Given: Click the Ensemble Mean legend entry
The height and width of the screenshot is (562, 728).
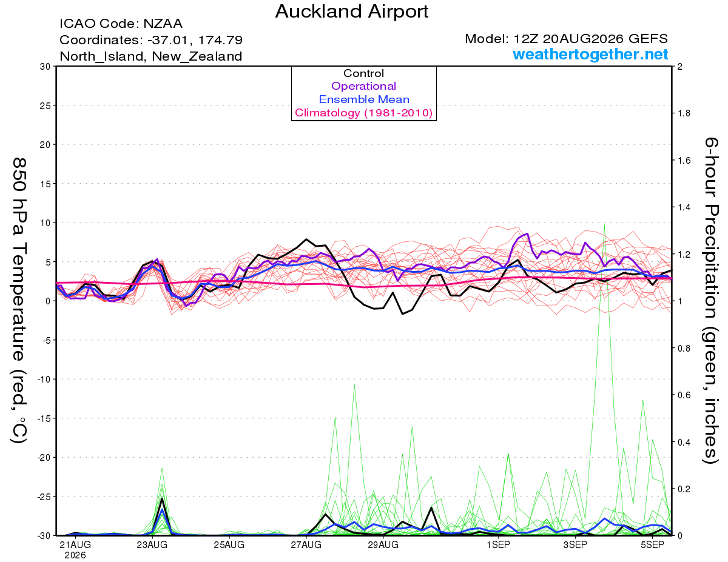Looking at the screenshot, I should pyautogui.click(x=363, y=99).
